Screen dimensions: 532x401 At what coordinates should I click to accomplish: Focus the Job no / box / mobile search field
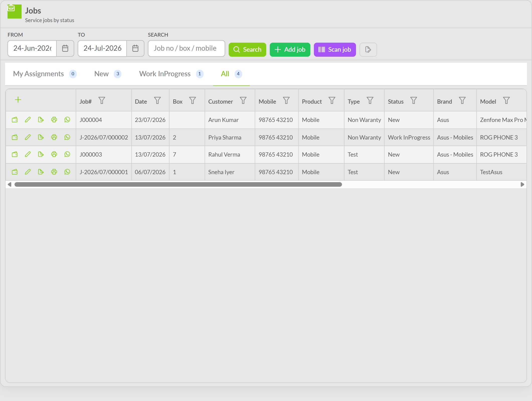pos(186,48)
